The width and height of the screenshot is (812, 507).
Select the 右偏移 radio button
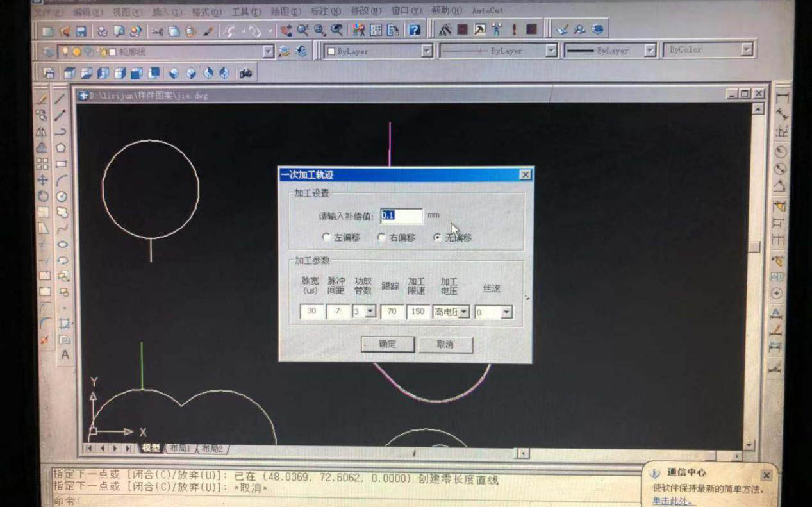pyautogui.click(x=382, y=237)
